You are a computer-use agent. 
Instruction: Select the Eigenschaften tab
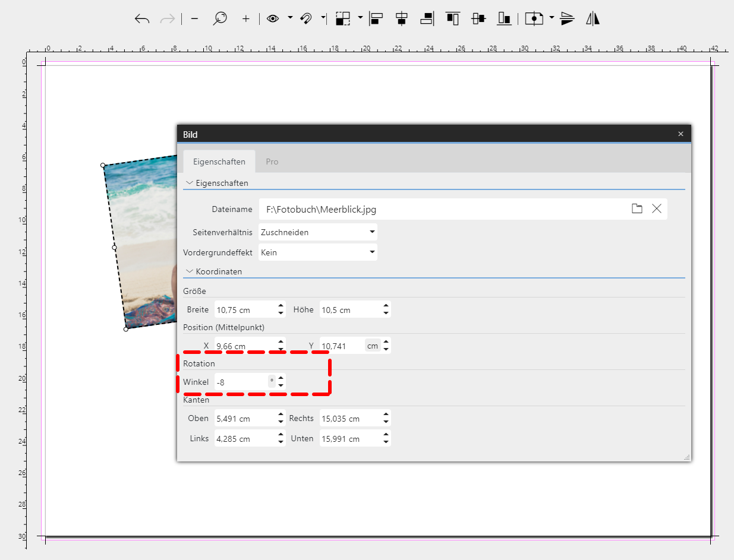tap(219, 162)
